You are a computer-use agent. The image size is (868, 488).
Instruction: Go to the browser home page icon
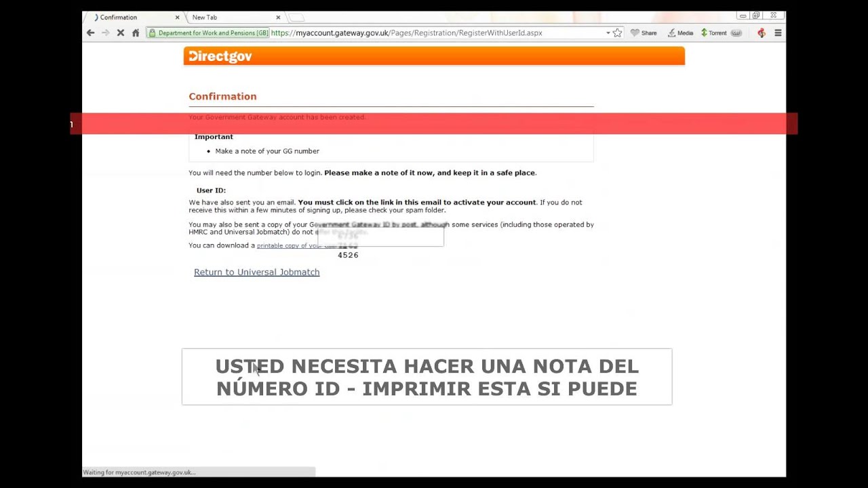[x=136, y=33]
